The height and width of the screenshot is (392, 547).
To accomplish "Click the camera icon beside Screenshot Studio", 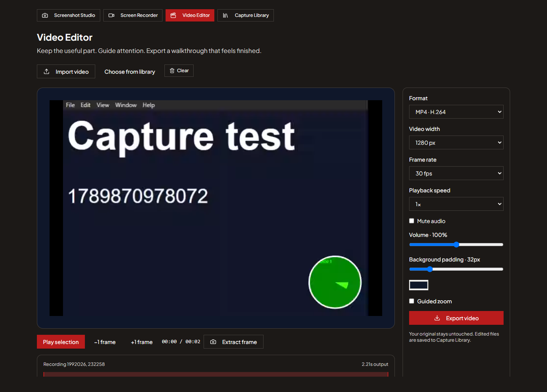I will (45, 15).
